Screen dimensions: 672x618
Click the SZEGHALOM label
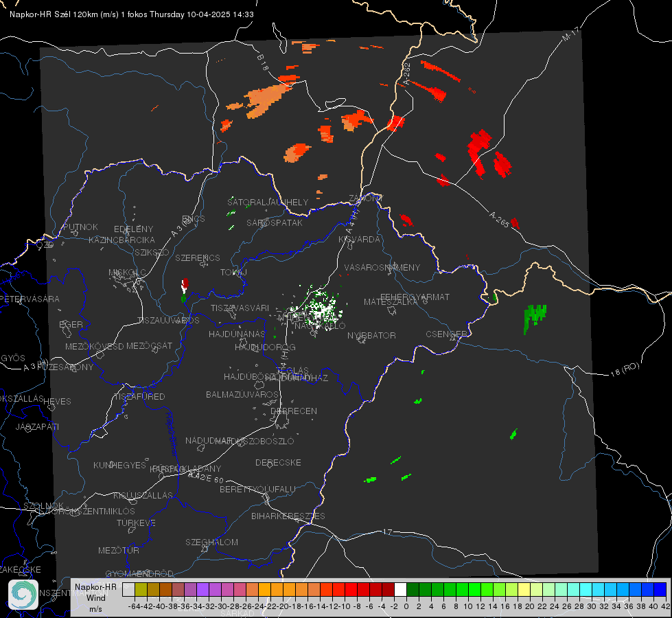coord(211,542)
